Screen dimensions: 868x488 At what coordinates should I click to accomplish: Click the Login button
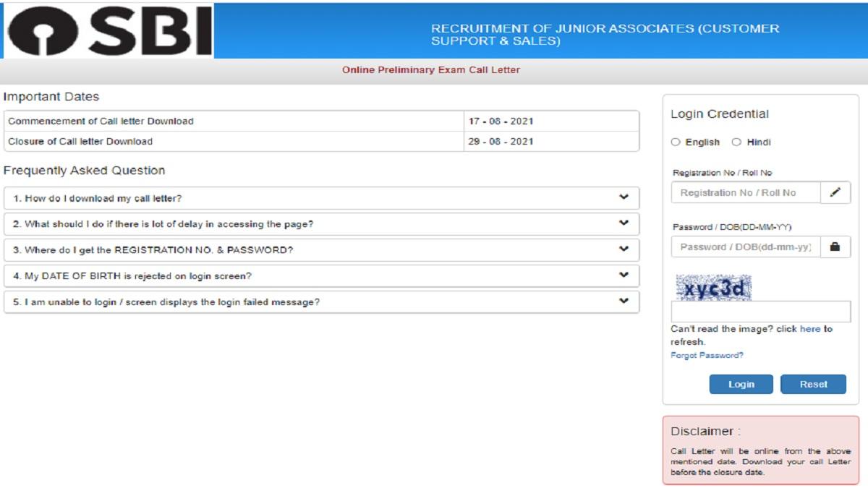click(741, 384)
